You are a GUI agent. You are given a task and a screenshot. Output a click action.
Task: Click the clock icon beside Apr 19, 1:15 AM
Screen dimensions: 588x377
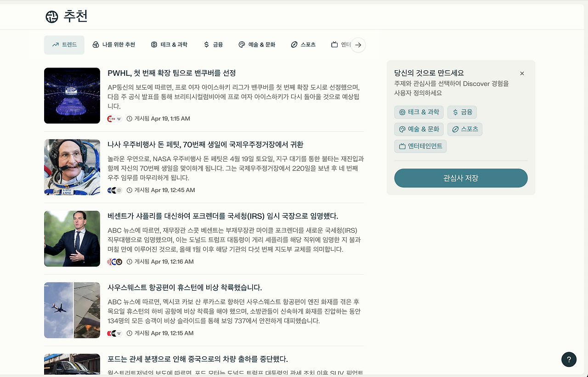[x=130, y=119]
